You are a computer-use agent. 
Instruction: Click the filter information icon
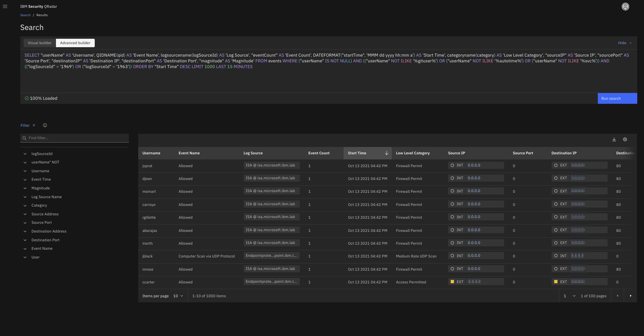45,125
